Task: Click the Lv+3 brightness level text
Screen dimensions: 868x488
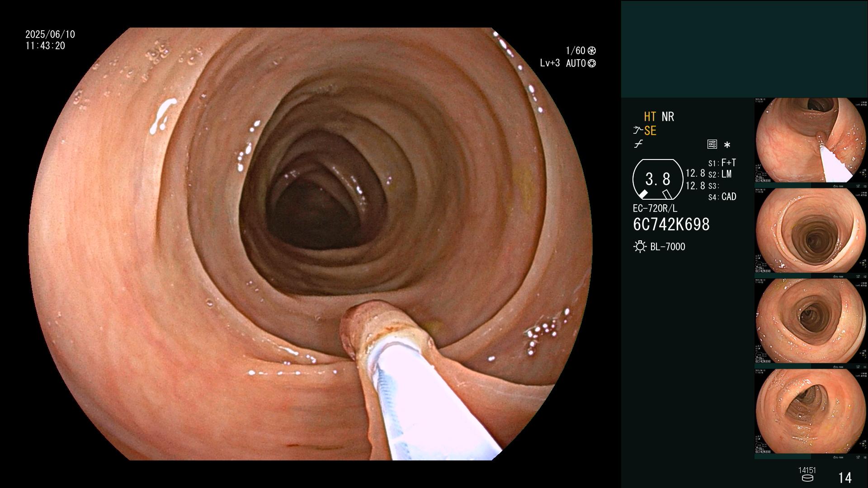Action: (x=550, y=63)
